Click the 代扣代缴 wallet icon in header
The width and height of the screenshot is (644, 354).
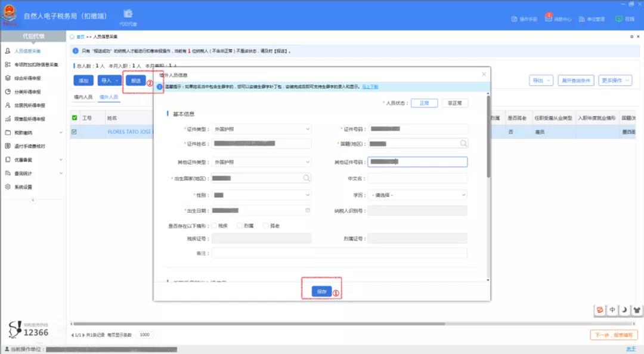pyautogui.click(x=128, y=14)
